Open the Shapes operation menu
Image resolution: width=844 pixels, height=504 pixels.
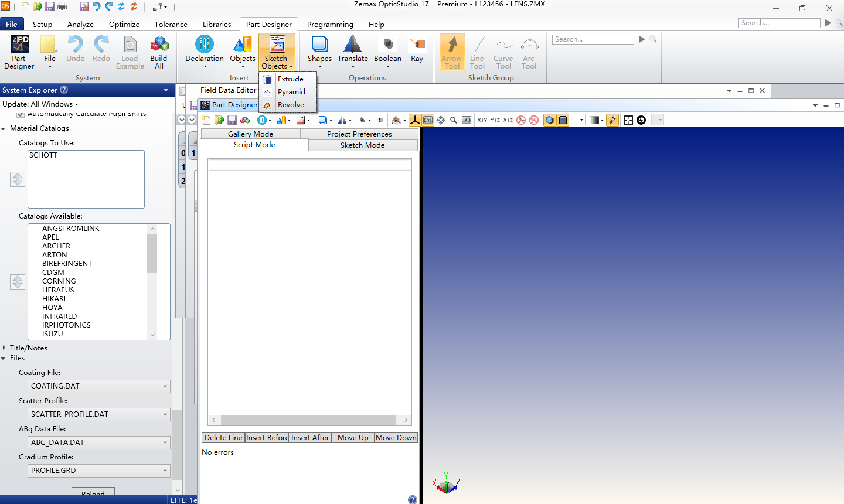pyautogui.click(x=319, y=52)
